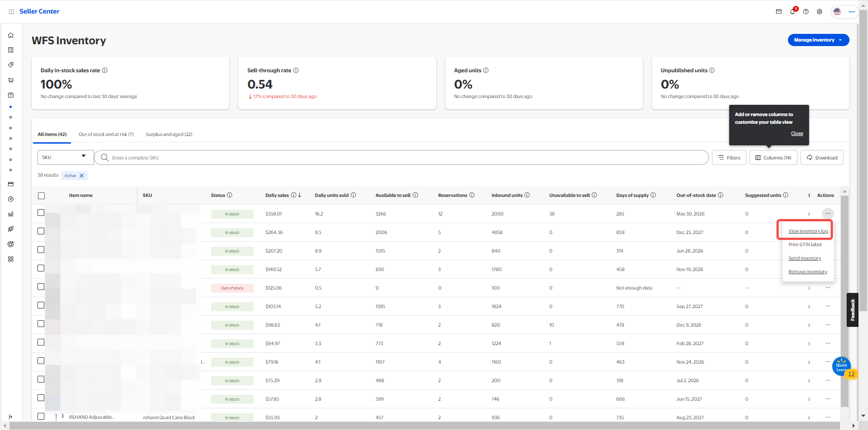Switch to Out of stock and at risk tab

[106, 135]
